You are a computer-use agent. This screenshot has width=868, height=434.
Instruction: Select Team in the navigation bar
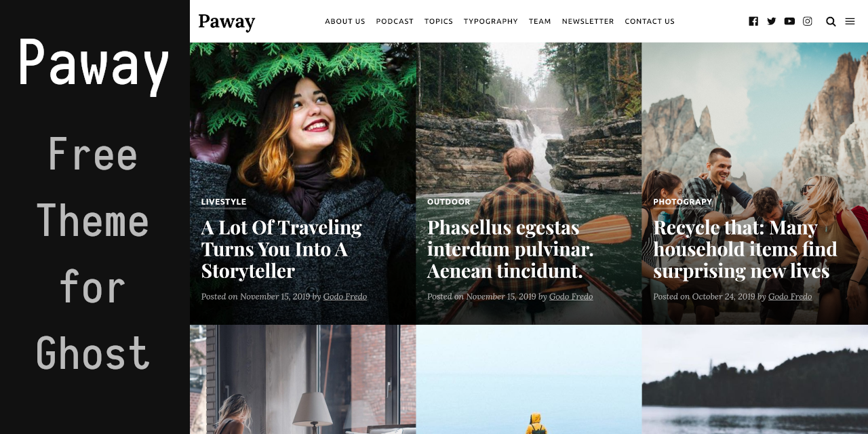(x=540, y=21)
